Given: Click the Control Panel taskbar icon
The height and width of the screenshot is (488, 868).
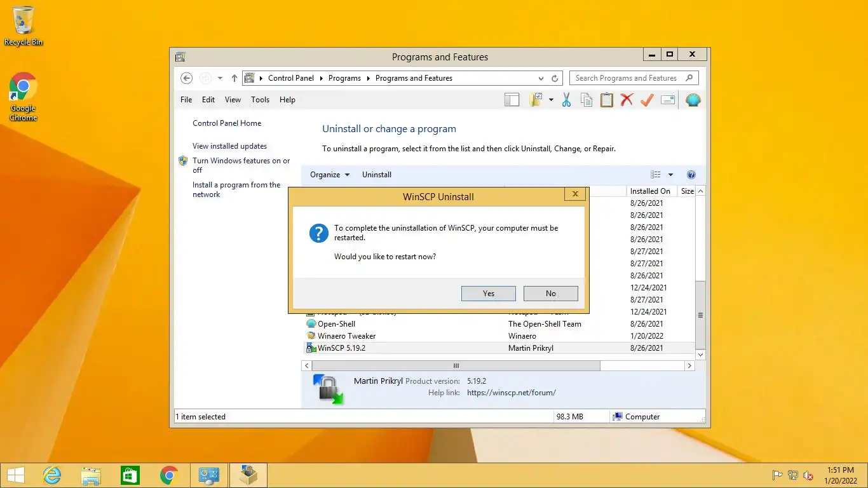Looking at the screenshot, I should click(x=208, y=475).
